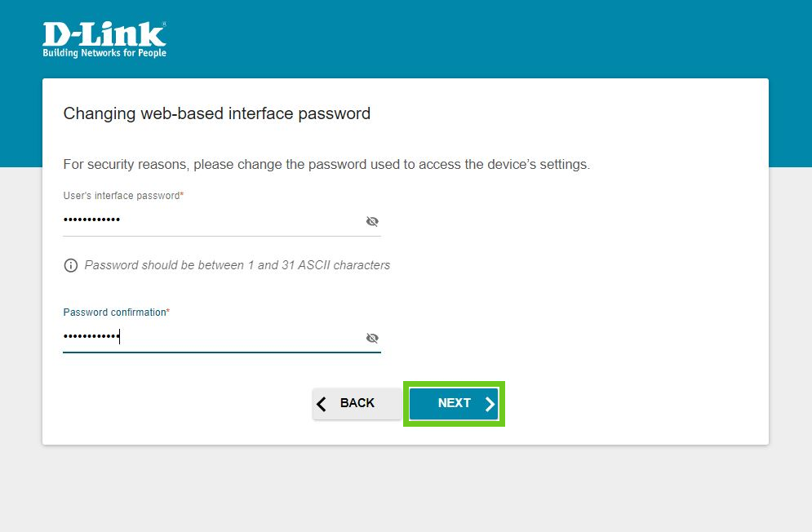
Task: Click the right chevron on NEXT
Action: pos(489,404)
